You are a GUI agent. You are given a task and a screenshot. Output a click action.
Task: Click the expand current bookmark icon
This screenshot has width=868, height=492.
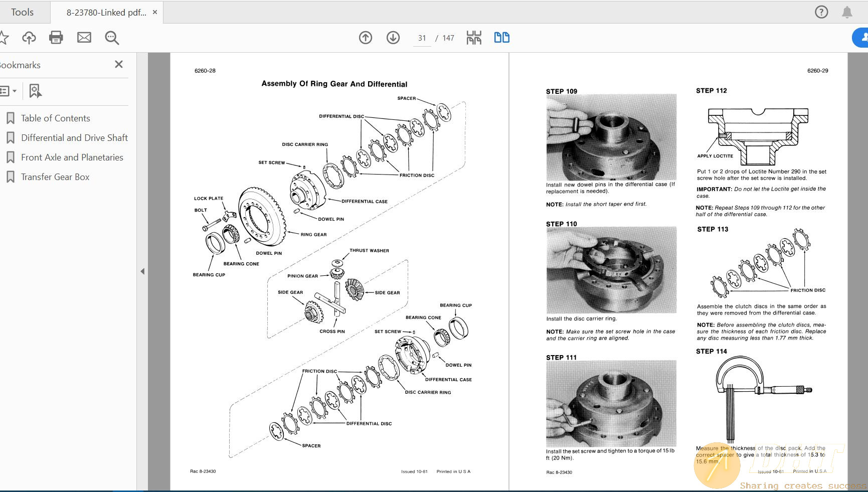point(34,91)
